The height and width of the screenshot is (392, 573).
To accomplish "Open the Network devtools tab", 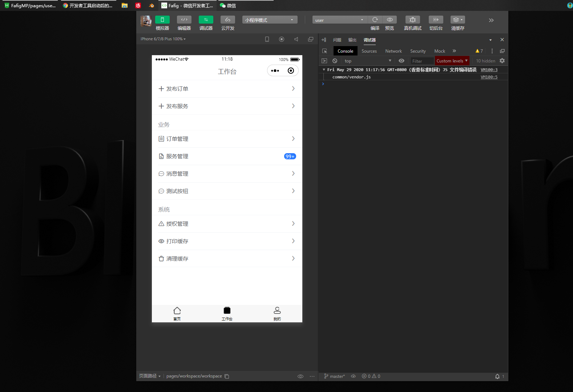I will (394, 51).
